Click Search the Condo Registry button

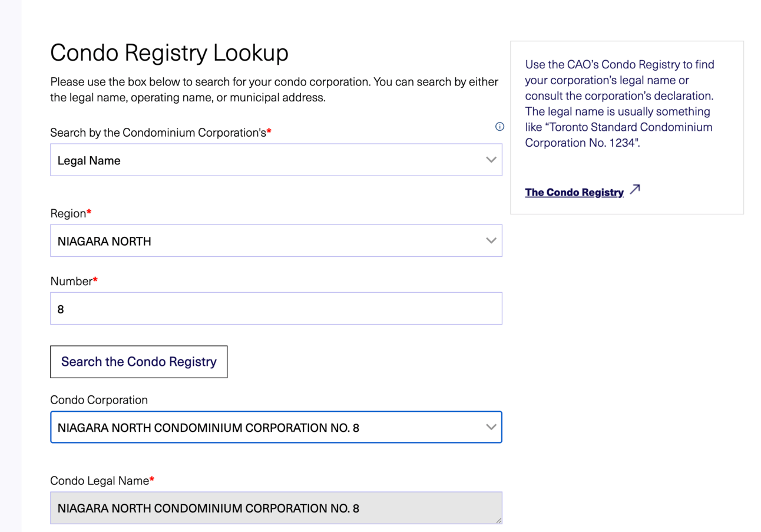coord(139,362)
